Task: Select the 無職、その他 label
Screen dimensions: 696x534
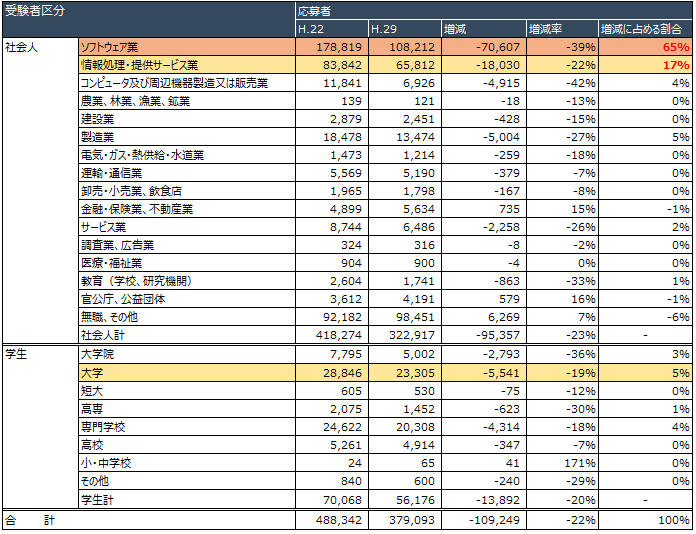Action: click(109, 317)
